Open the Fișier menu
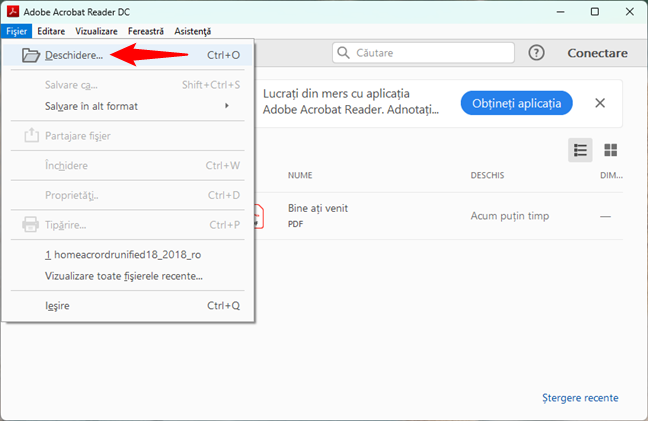Image resolution: width=648 pixels, height=421 pixels. [x=17, y=31]
